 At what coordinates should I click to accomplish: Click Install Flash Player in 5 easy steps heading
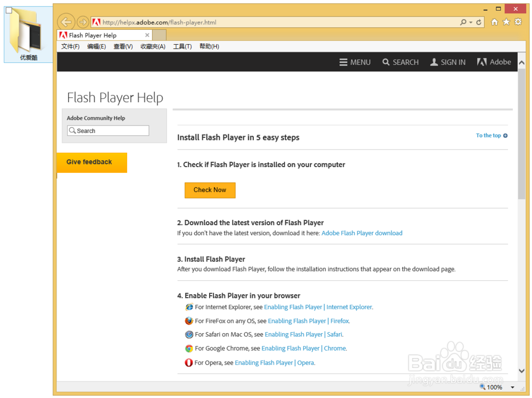tap(238, 137)
